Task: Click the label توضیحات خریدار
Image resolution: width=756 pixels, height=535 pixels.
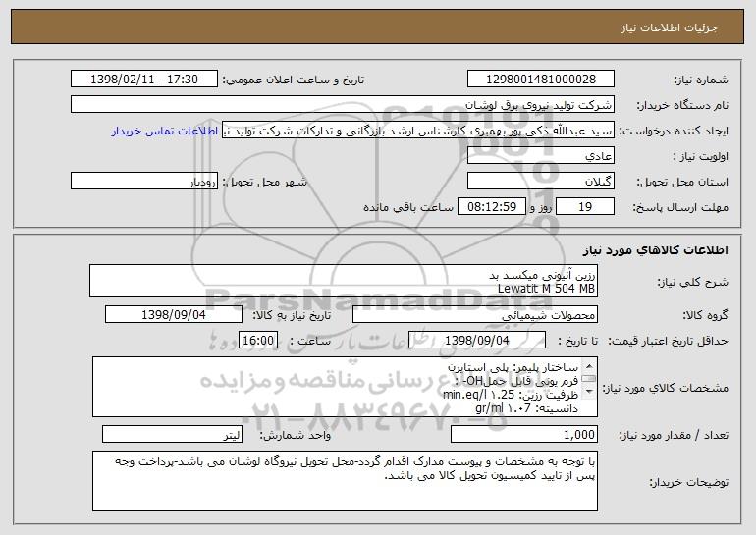Action: pos(688,482)
